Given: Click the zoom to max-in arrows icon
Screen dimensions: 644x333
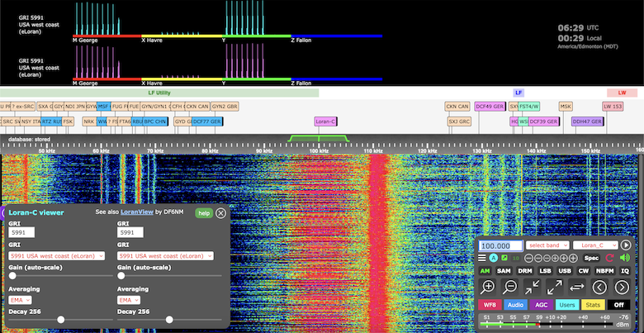Looking at the screenshot, I should pyautogui.click(x=533, y=287).
